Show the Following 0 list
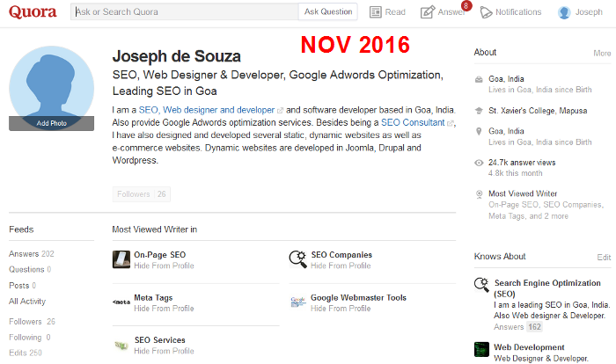The height and width of the screenshot is (364, 616). click(x=29, y=338)
